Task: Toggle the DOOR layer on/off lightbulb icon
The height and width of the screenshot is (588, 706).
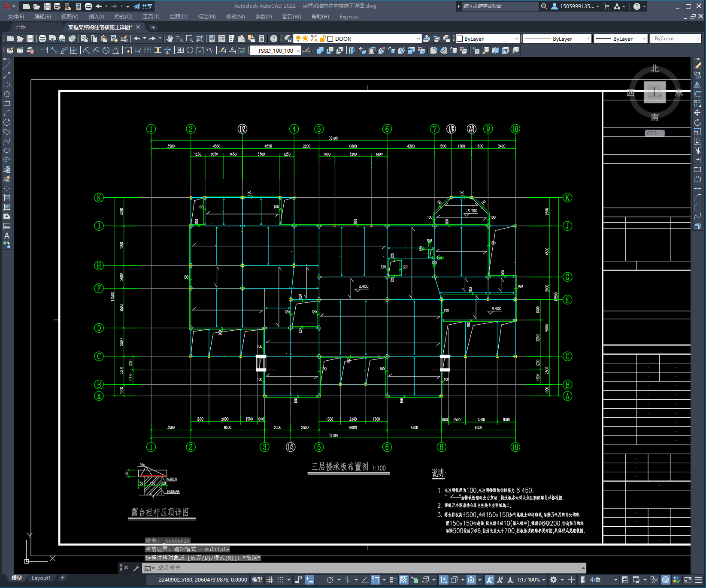Action: click(x=298, y=39)
